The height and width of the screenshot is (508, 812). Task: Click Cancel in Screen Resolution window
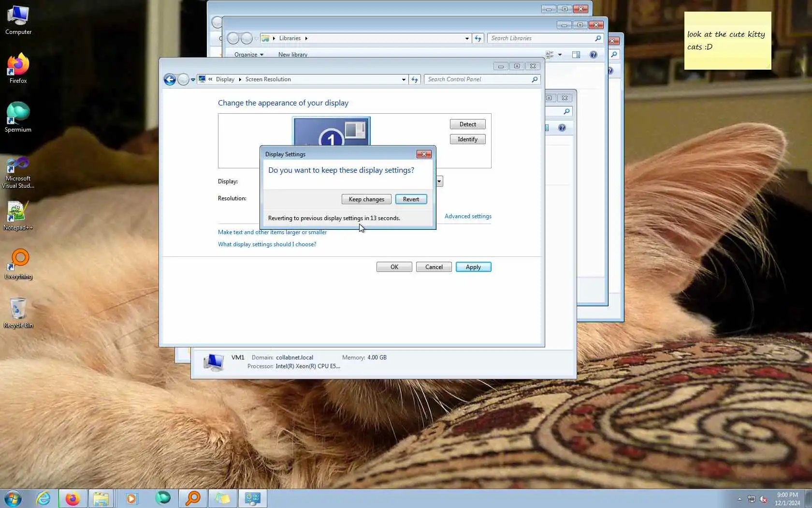coord(434,267)
